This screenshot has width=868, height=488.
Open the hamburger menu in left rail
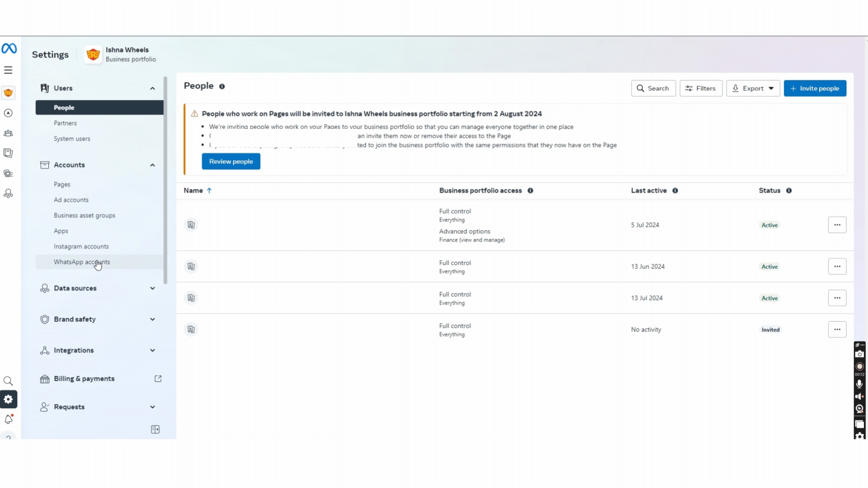(x=8, y=70)
